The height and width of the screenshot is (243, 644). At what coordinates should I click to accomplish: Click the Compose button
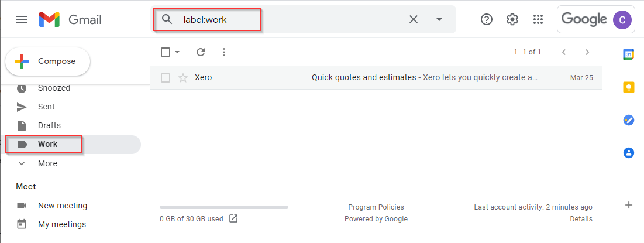48,61
